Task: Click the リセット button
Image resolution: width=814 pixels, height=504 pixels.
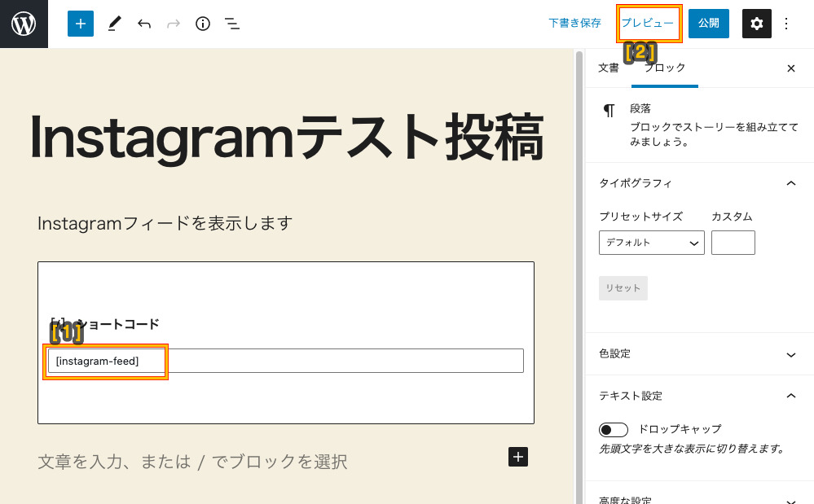Action: 623,288
